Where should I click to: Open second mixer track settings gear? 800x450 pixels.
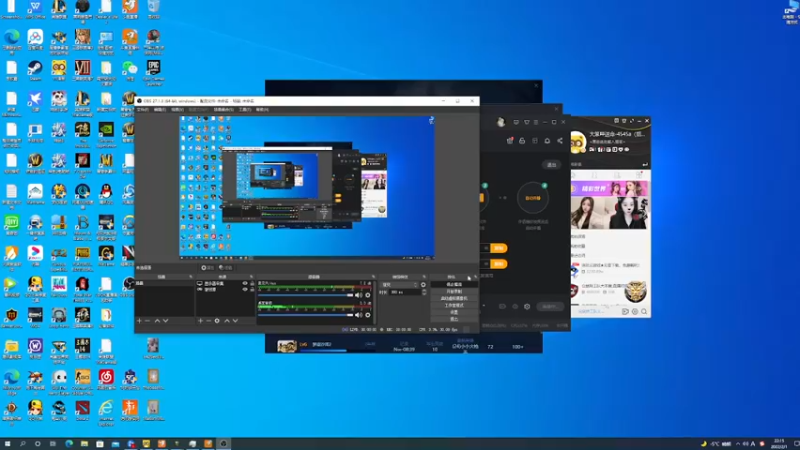(368, 315)
